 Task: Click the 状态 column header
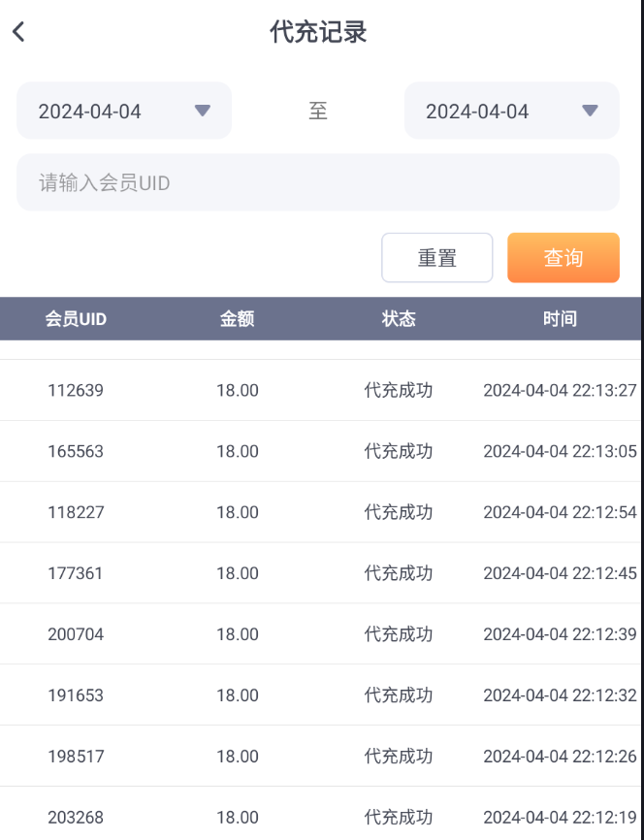(399, 318)
